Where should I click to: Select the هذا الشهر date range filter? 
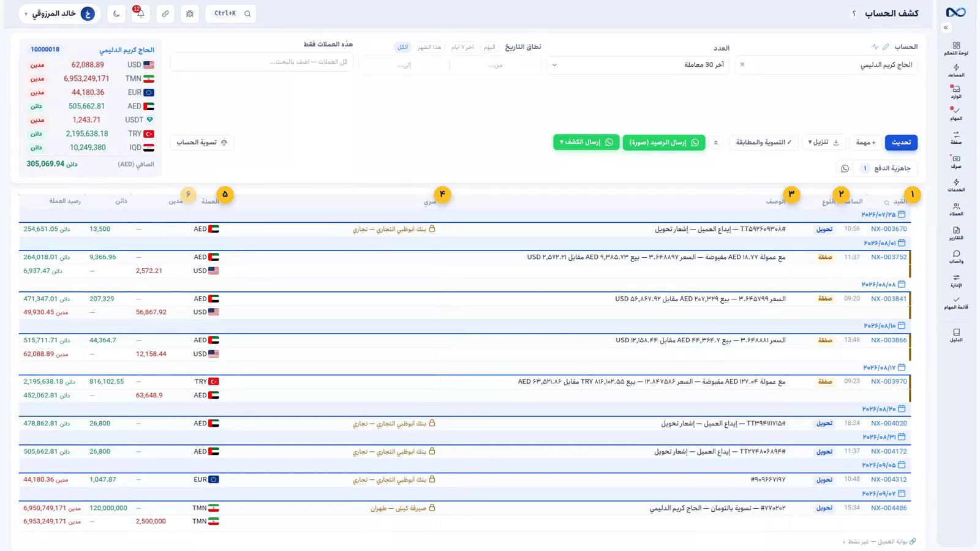429,47
